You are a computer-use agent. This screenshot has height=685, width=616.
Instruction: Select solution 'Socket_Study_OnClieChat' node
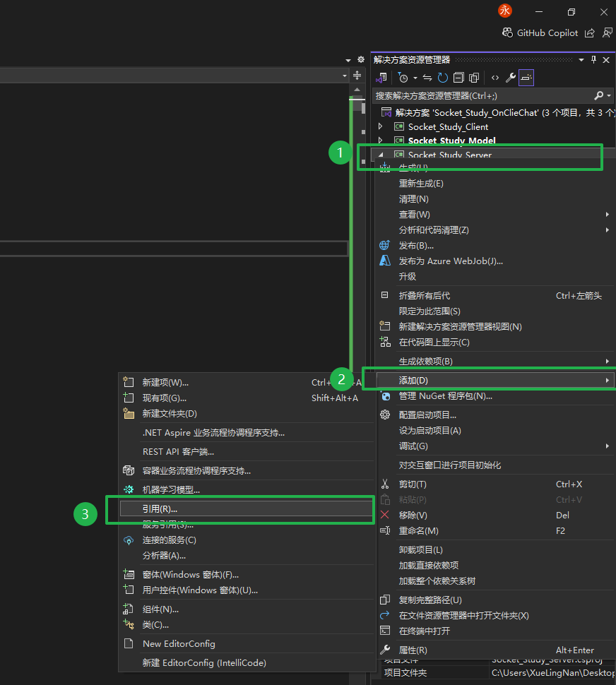(497, 113)
